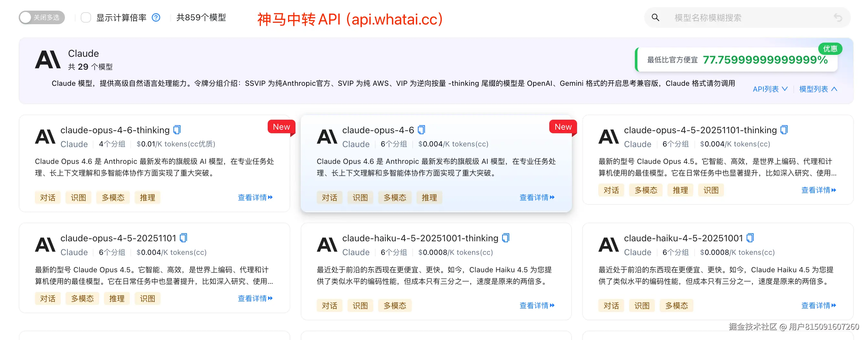
Task: Click 6个分组 on claude-opus-4-6 card
Action: coord(394,144)
